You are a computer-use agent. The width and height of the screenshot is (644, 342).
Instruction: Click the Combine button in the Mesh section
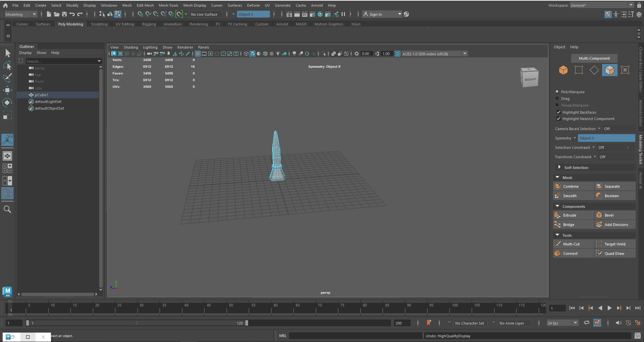point(571,186)
